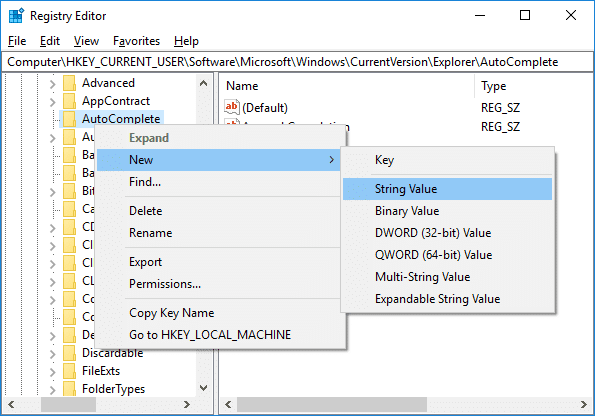Click the Discardable folder icon
The image size is (595, 416).
point(69,353)
